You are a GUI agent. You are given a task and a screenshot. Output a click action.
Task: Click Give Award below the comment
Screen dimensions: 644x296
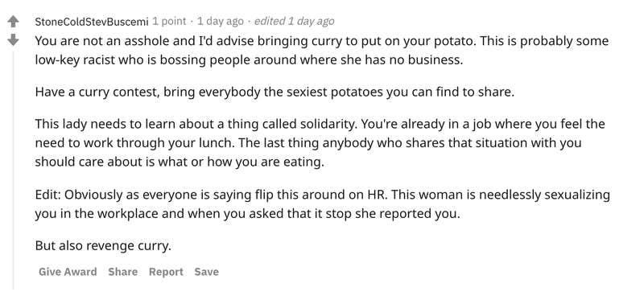68,272
